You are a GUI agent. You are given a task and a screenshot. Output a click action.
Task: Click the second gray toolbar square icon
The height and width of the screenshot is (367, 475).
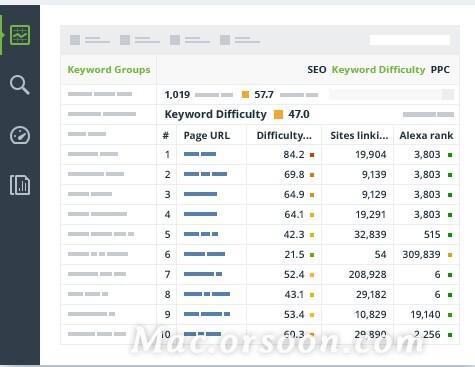[125, 40]
